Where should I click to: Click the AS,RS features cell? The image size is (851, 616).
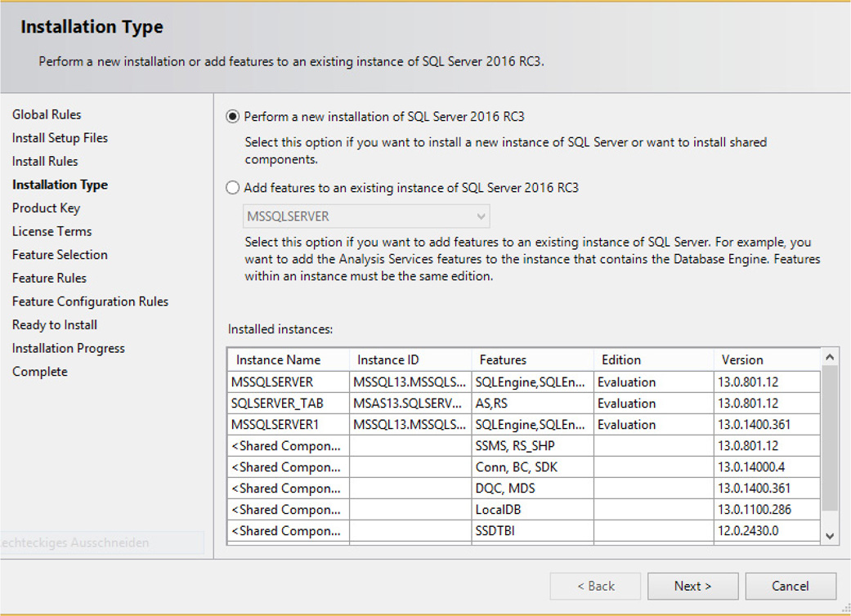click(533, 404)
